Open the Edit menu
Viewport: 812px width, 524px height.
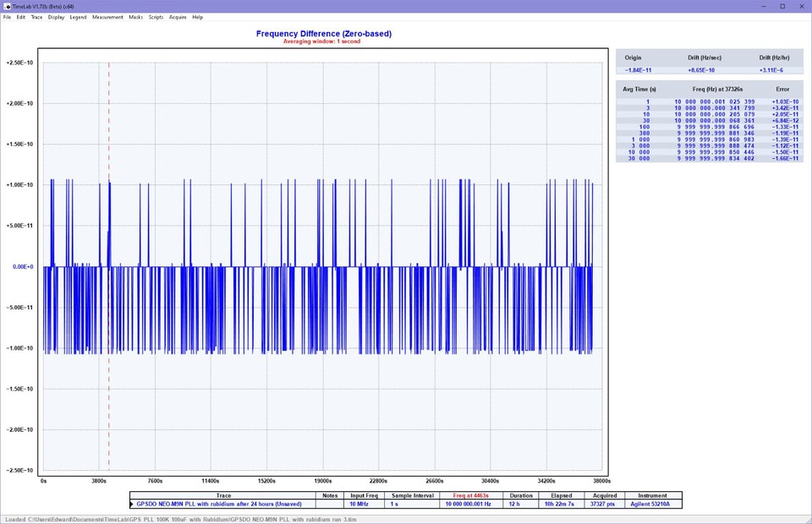click(21, 17)
